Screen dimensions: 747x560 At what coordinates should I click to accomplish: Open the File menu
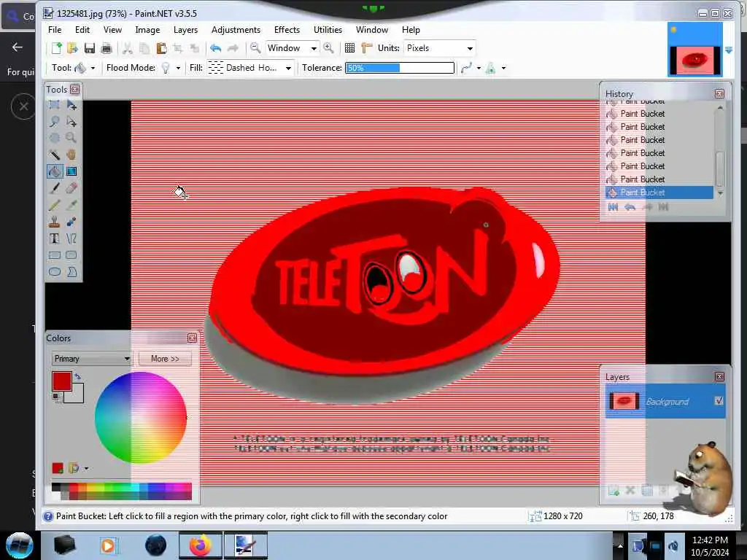pos(55,29)
